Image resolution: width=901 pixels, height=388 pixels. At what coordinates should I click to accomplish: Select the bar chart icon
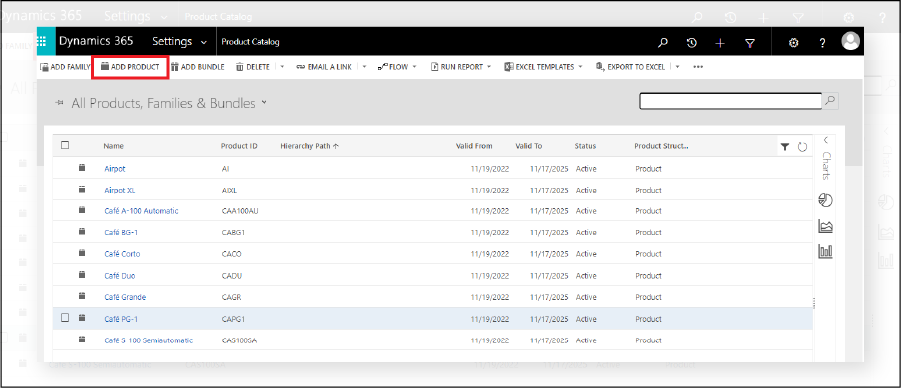pyautogui.click(x=825, y=251)
